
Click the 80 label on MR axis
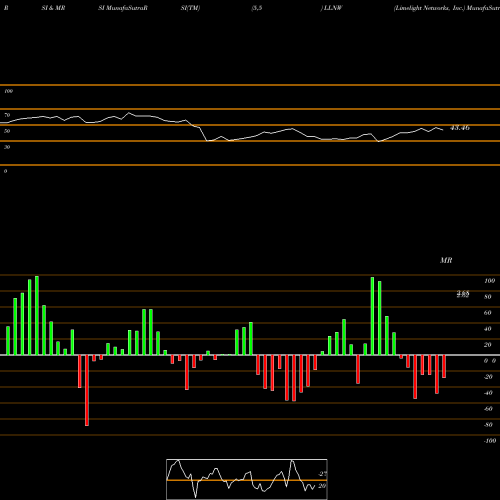tap(488, 297)
